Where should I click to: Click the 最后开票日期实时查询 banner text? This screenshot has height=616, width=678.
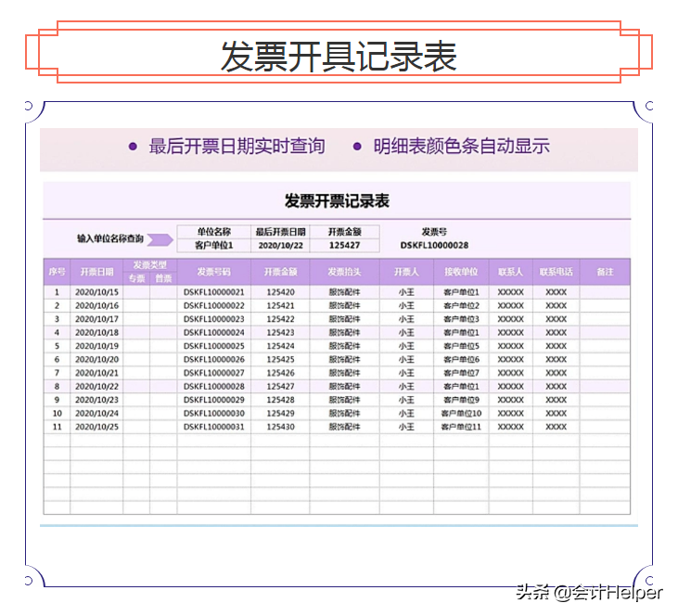[x=237, y=147]
